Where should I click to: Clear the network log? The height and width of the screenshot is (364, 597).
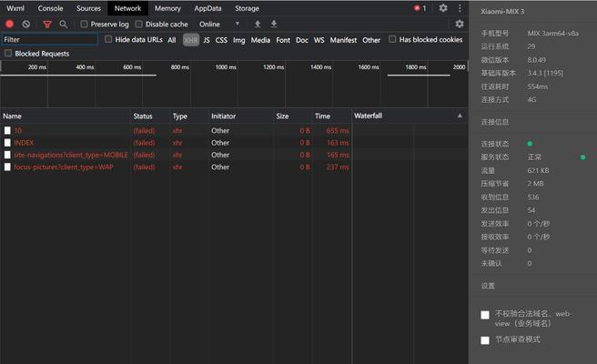click(25, 24)
